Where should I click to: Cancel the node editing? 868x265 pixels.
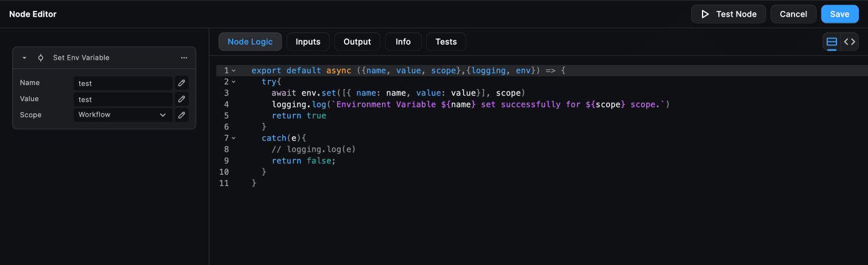coord(793,14)
